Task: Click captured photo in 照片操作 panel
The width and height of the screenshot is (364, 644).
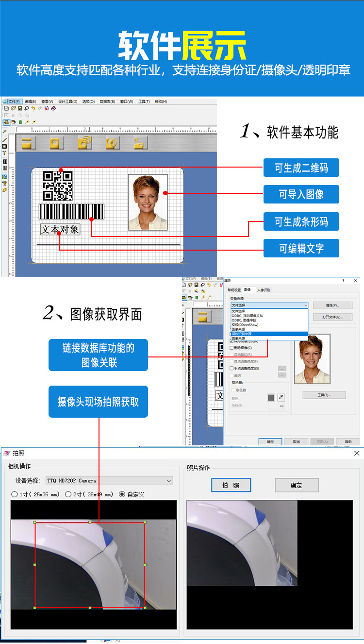Action: [x=242, y=543]
